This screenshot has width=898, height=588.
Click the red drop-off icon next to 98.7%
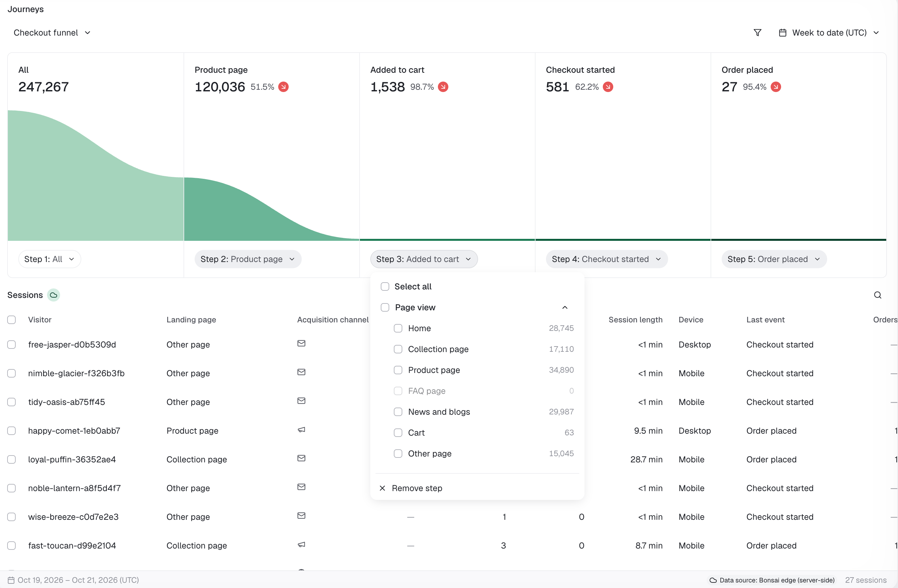(443, 87)
